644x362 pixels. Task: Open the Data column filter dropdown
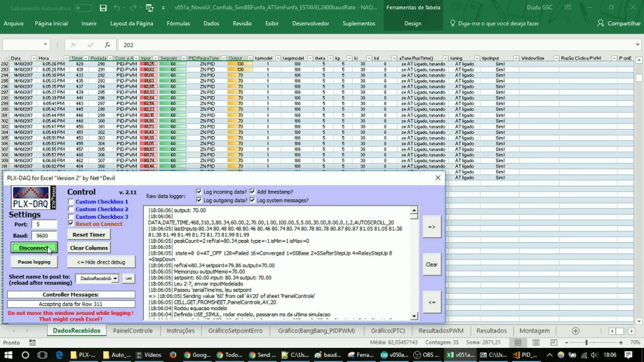click(33, 58)
